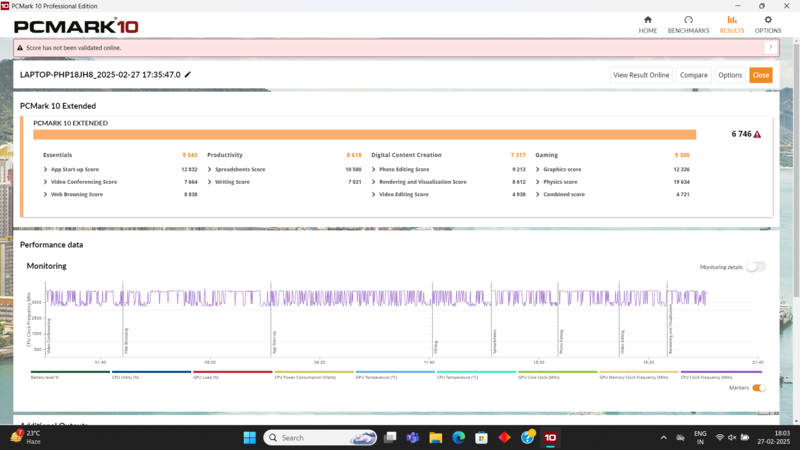This screenshot has height=450, width=800.
Task: Toggle CPU Clock Frequency purple legend
Action: click(x=721, y=374)
